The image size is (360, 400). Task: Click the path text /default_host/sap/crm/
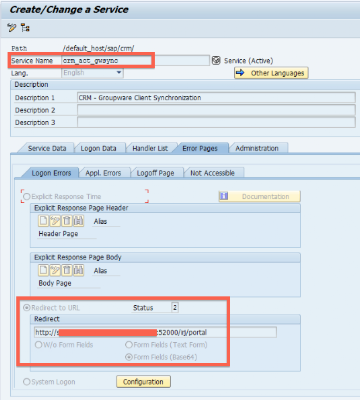tap(98, 48)
